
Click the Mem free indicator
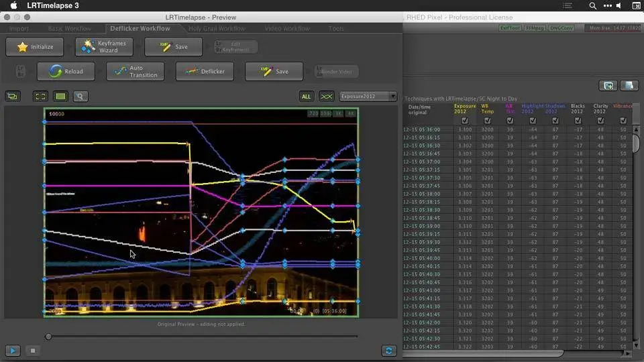tap(614, 28)
